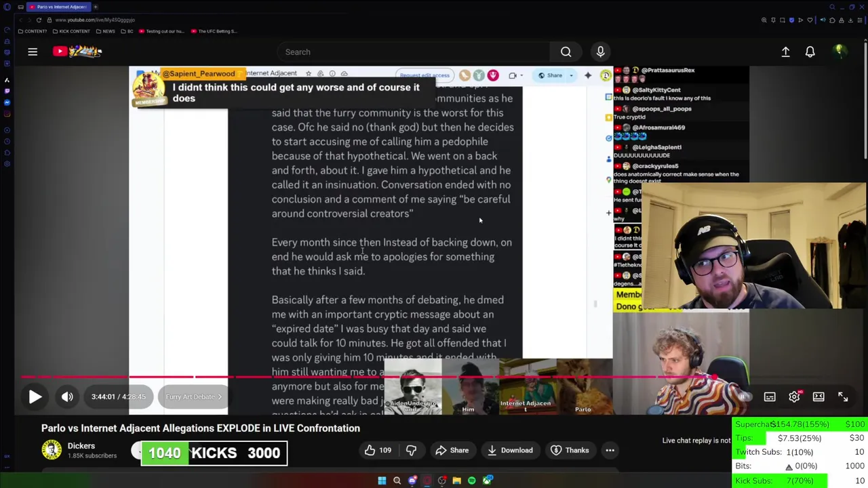
Task: Play the video
Action: coord(35,397)
